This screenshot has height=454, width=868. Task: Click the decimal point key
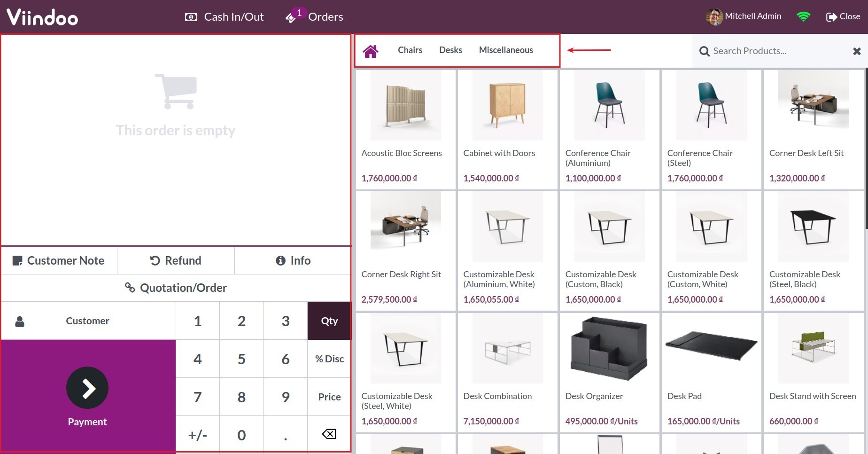[286, 435]
